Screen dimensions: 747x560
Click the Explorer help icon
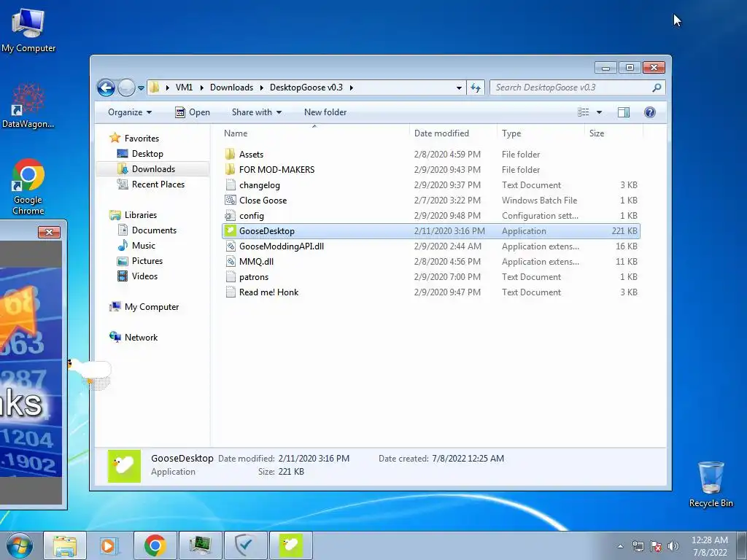tap(650, 112)
